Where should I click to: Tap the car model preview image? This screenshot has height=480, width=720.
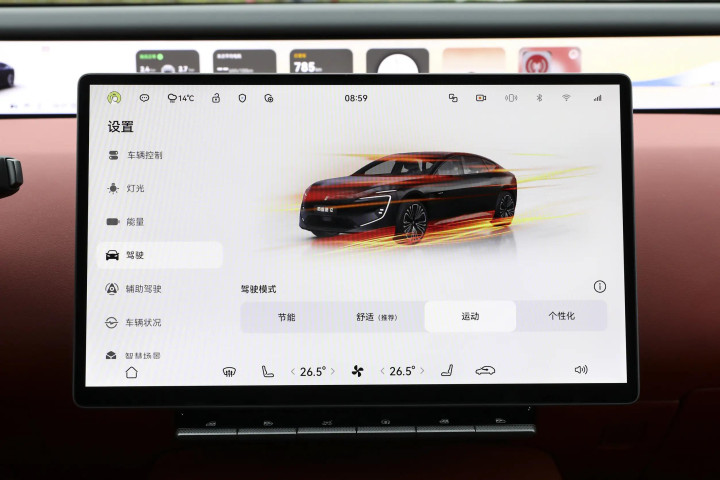coord(408,197)
